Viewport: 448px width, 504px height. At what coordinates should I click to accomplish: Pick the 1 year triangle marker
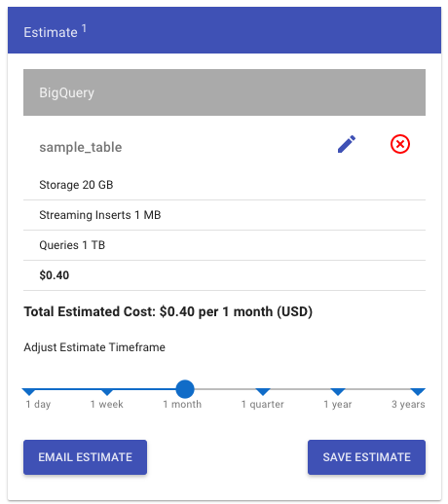coord(338,392)
